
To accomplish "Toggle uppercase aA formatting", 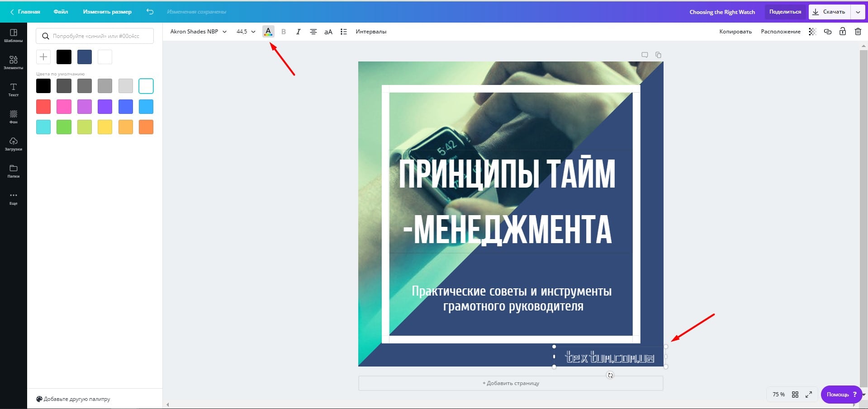I will [328, 32].
